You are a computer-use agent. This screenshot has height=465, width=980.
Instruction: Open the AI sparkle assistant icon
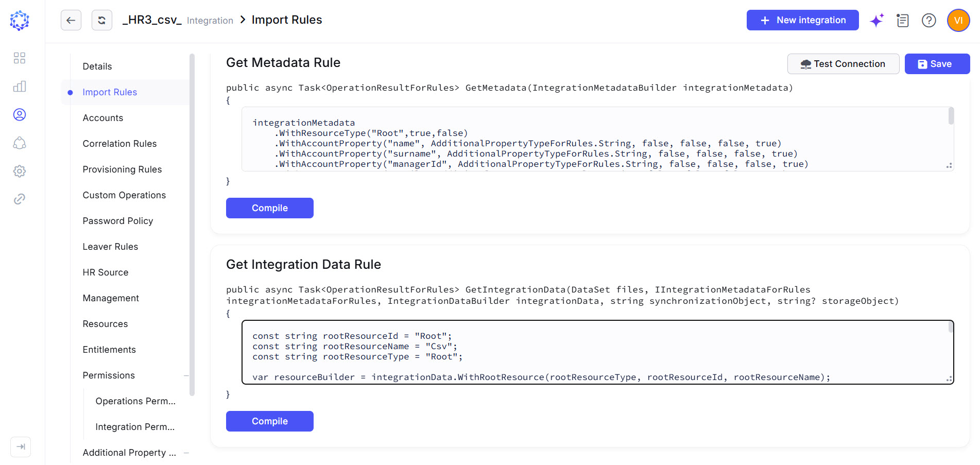pos(877,21)
